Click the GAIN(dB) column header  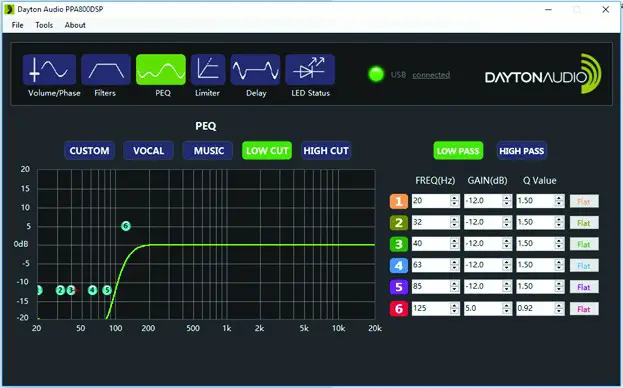[488, 181]
